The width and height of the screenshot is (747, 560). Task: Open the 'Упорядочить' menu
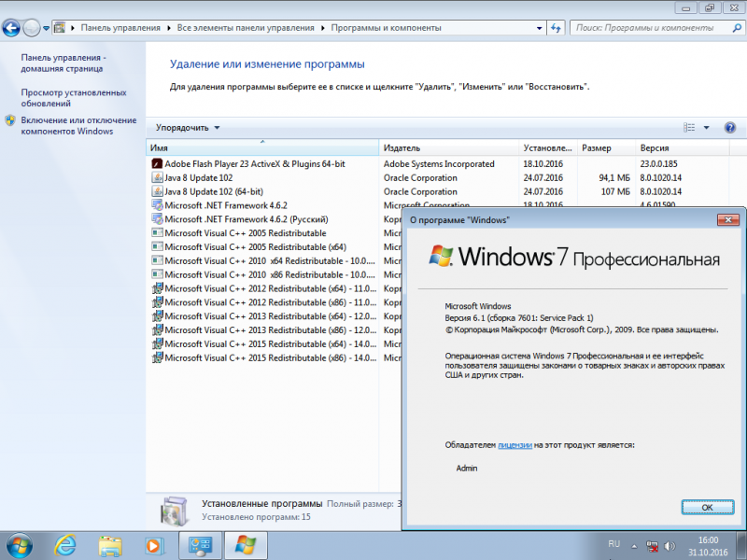[188, 128]
